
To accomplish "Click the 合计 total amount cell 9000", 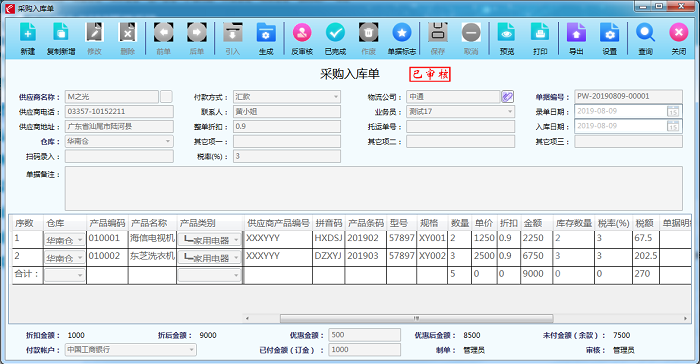I will tap(537, 274).
